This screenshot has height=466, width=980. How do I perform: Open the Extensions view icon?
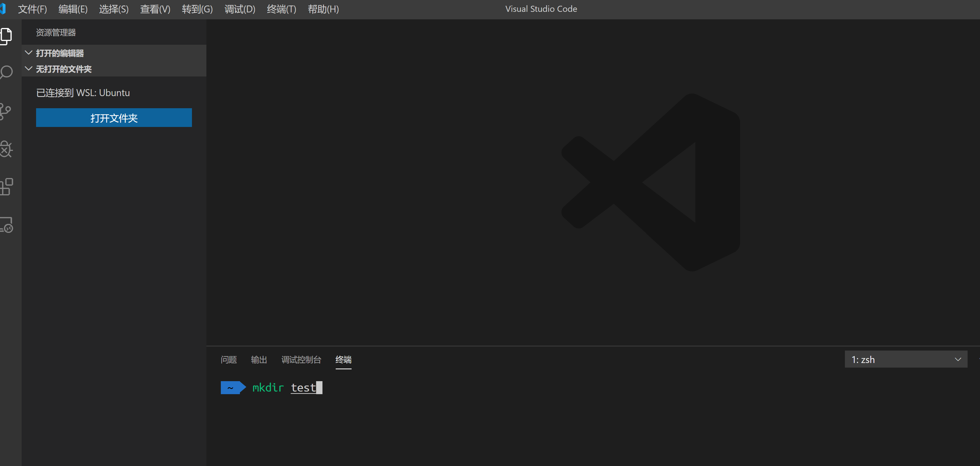[6, 187]
